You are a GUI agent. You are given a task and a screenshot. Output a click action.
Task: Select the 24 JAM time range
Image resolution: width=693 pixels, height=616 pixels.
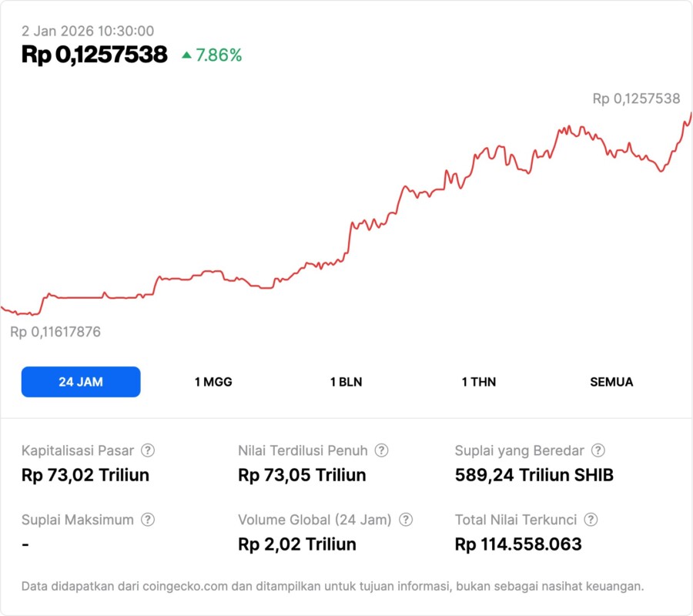pyautogui.click(x=81, y=382)
